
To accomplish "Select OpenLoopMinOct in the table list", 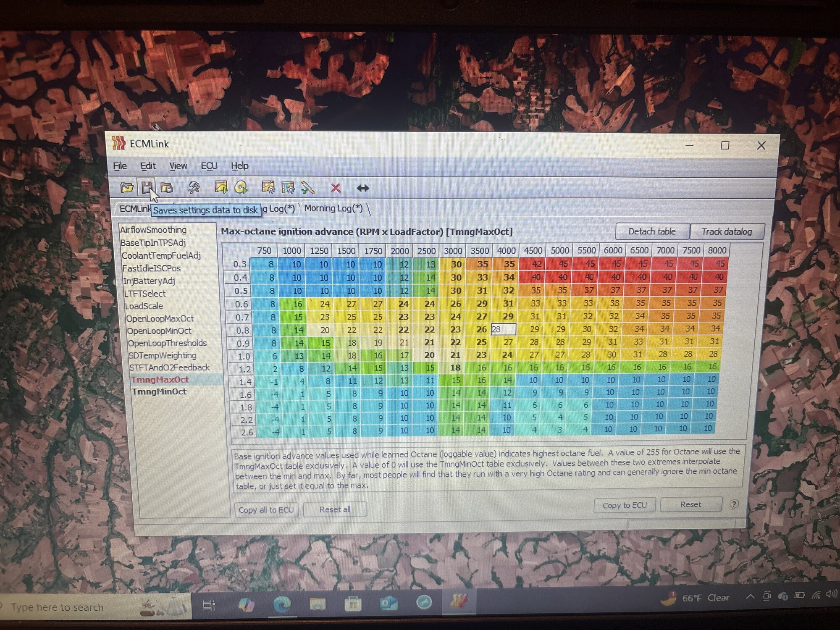I will [x=159, y=331].
